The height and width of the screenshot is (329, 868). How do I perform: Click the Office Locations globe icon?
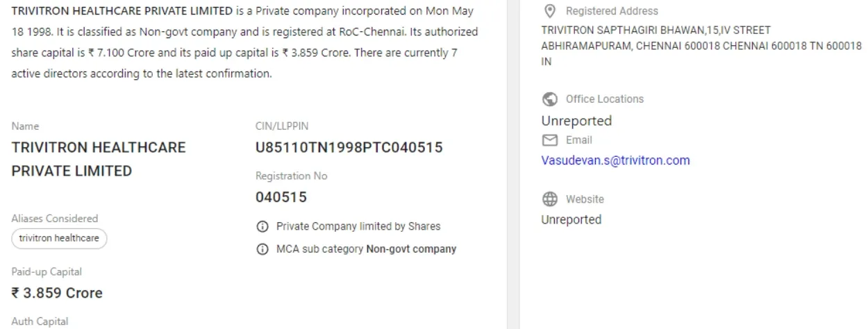coord(550,99)
